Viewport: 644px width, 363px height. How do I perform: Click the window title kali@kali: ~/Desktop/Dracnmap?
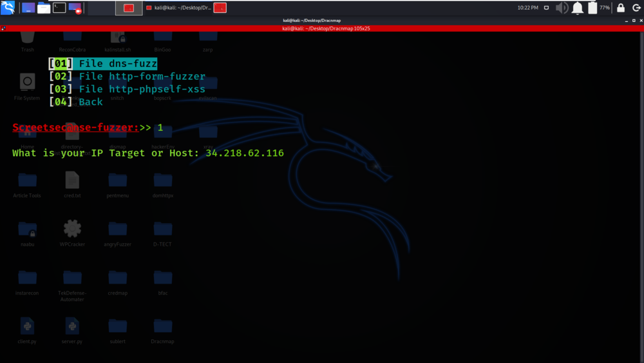[312, 20]
